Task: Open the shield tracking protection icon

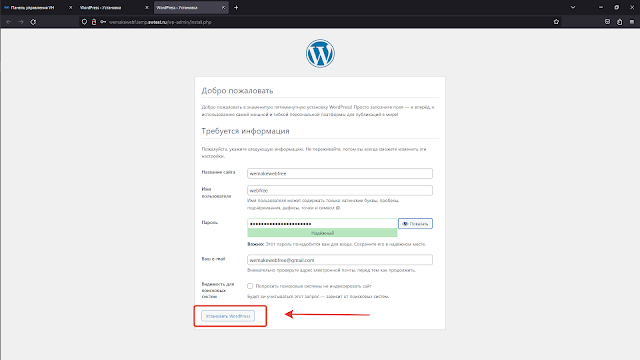Action: (84, 22)
